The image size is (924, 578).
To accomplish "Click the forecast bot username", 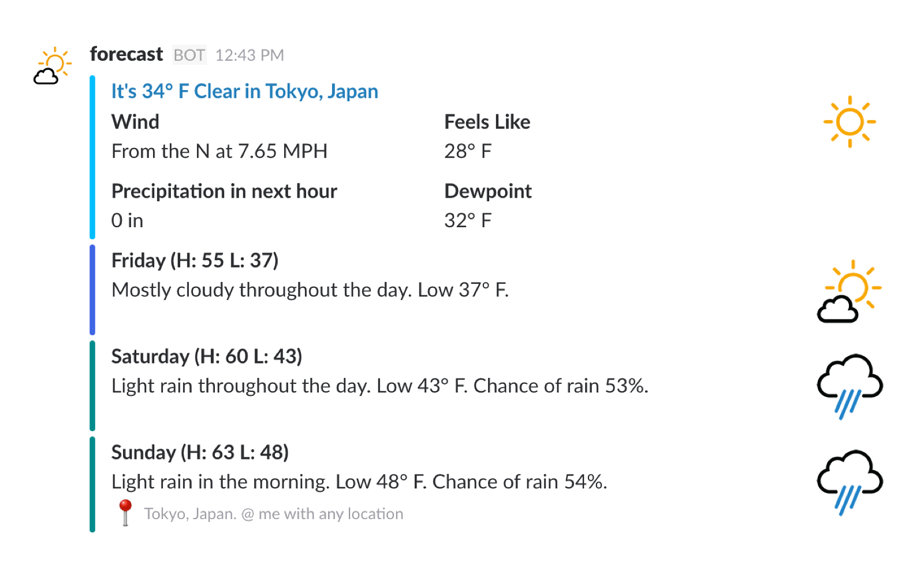I will coord(126,54).
